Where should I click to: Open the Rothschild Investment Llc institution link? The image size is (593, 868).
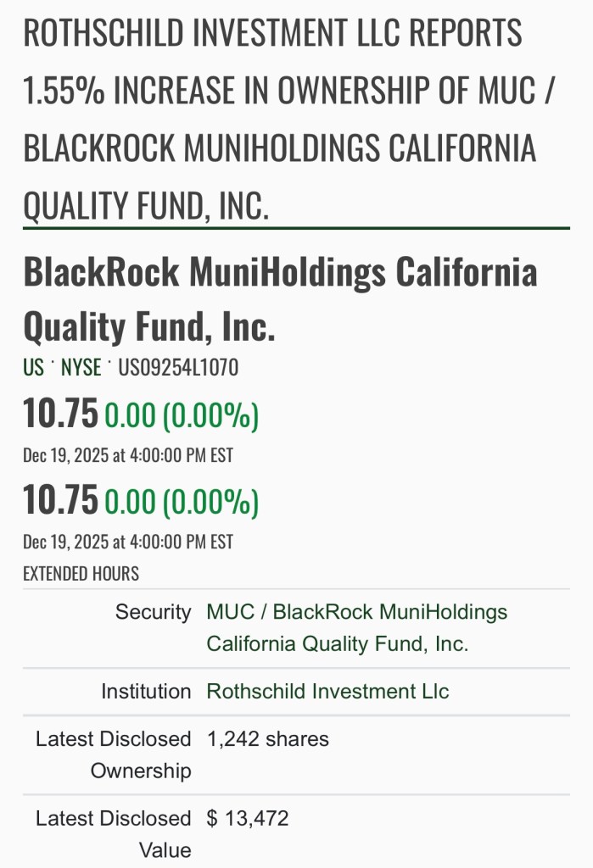[x=327, y=692]
